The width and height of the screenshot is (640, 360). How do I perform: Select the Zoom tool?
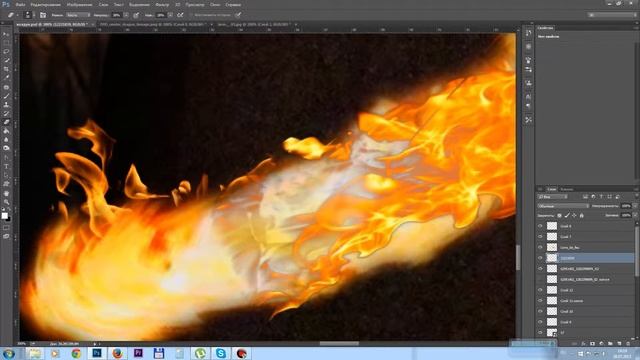click(6, 202)
